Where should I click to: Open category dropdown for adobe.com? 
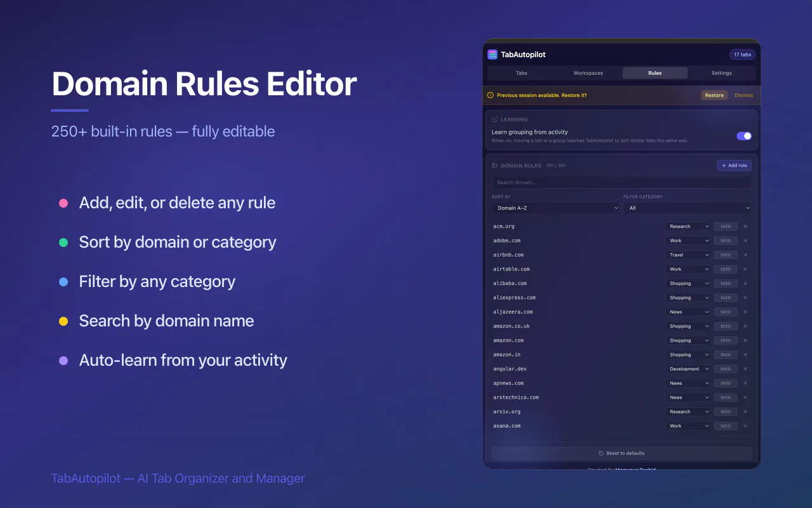[688, 241]
